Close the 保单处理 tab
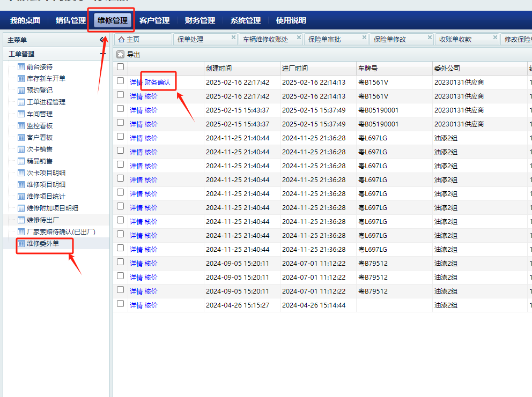Screen dimensions: 532x397 point(233,38)
